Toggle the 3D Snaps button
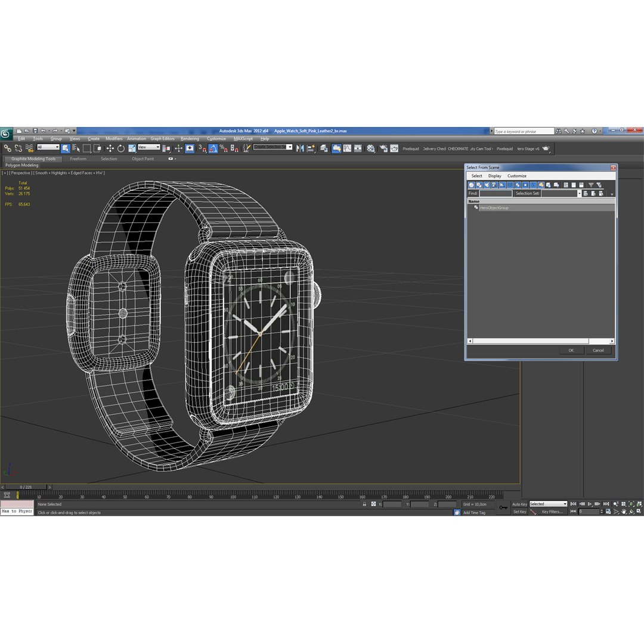The image size is (644, 644). coord(202,148)
